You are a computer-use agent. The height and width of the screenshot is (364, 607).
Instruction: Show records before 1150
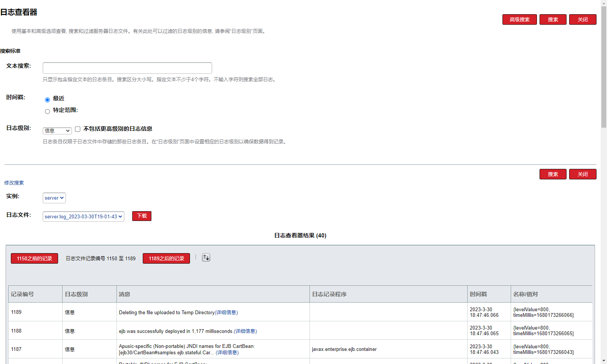point(34,258)
